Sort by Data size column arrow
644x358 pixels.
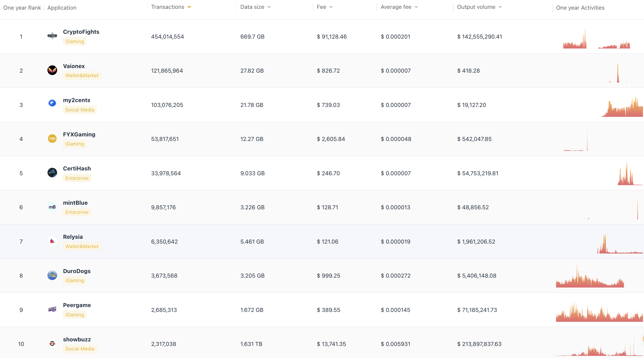(269, 7)
